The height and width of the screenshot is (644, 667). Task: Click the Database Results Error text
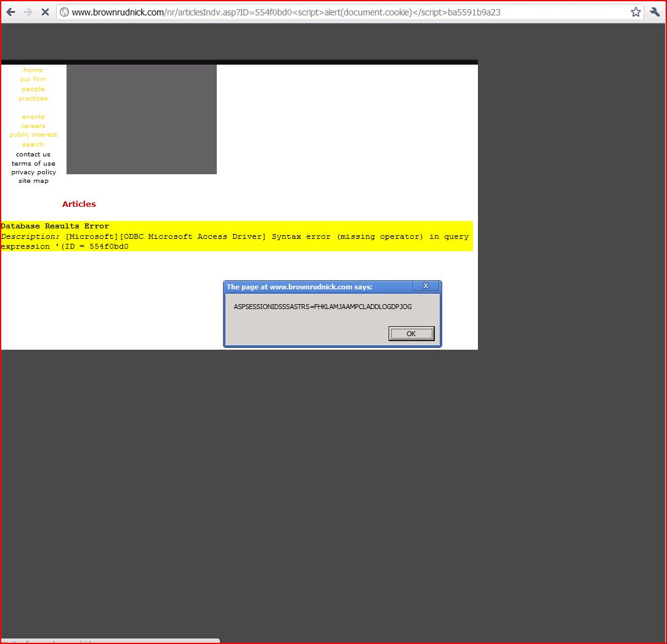(55, 227)
